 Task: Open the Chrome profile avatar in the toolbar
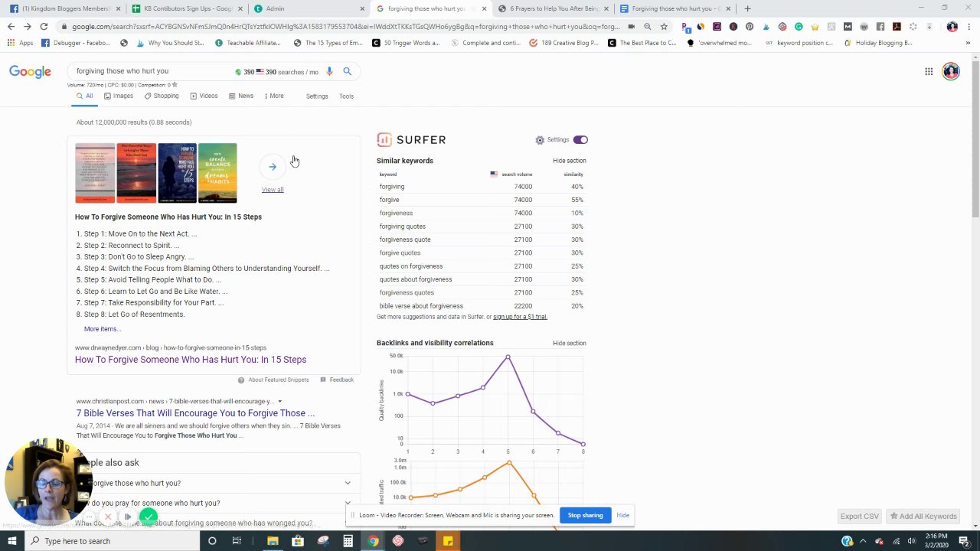952,26
